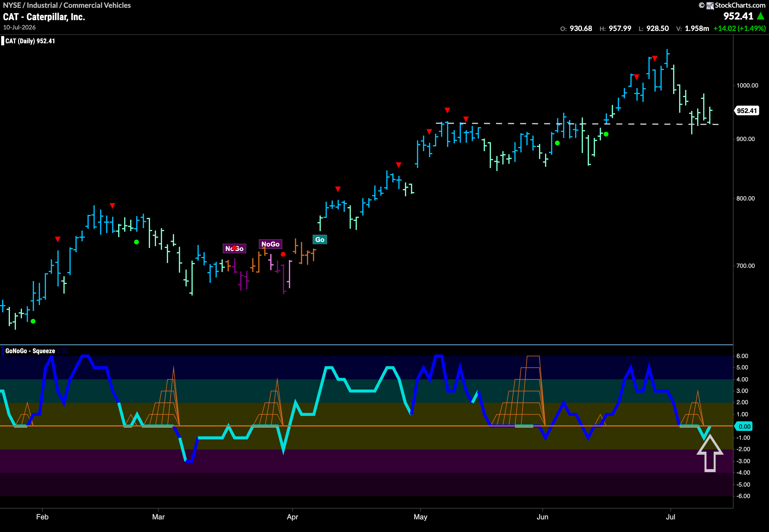This screenshot has height=532, width=769.
Task: Click the Jul label on the time axis
Action: click(x=670, y=517)
